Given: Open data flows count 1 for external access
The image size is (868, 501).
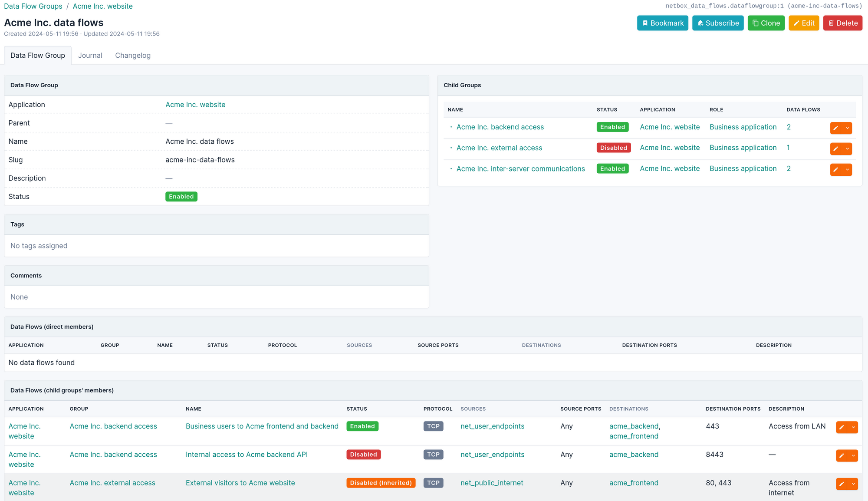Looking at the screenshot, I should coord(788,148).
